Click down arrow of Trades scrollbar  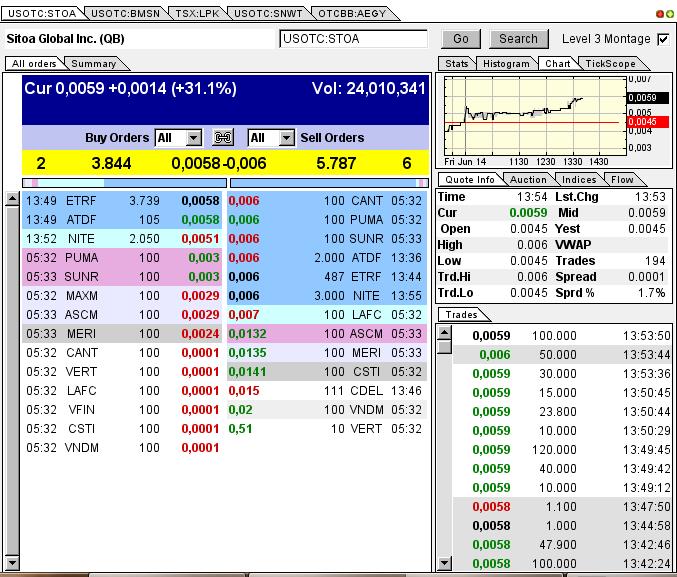445,564
